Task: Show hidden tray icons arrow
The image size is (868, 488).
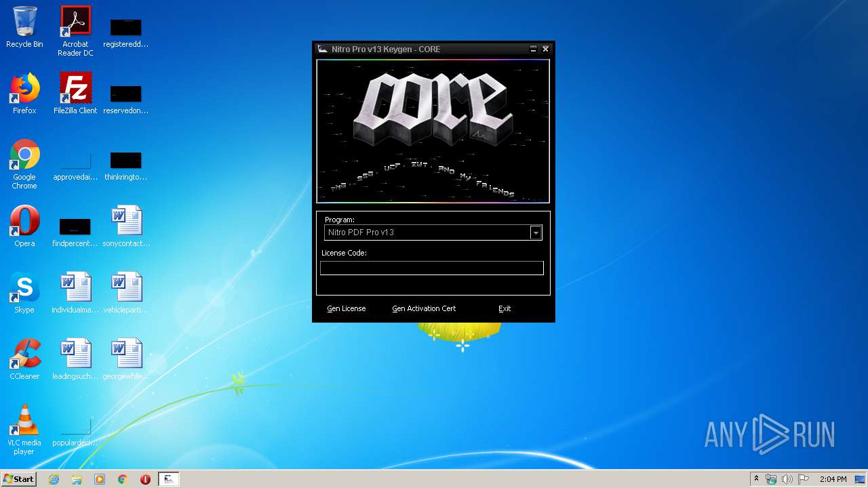Action: pos(756,479)
